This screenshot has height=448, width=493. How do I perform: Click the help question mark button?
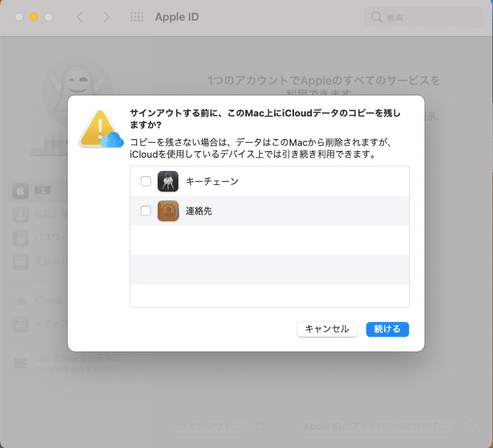point(470,427)
